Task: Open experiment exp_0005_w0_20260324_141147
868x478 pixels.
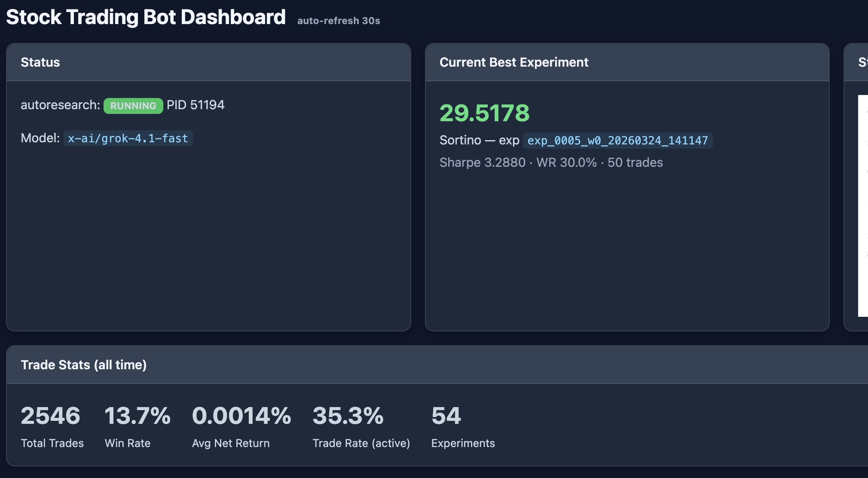Action: (x=617, y=141)
